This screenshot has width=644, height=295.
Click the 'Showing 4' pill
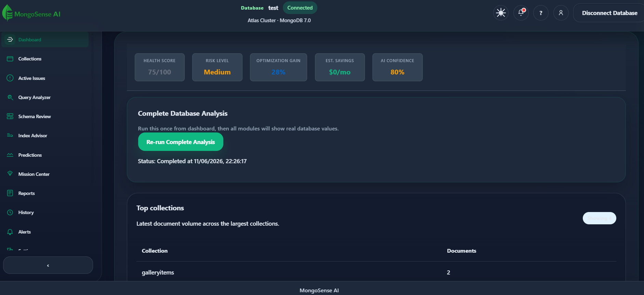pyautogui.click(x=599, y=218)
